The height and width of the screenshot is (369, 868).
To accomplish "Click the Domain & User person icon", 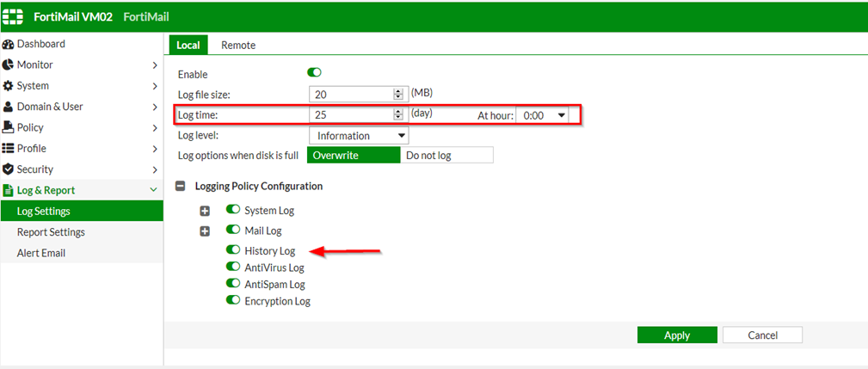I will click(8, 107).
